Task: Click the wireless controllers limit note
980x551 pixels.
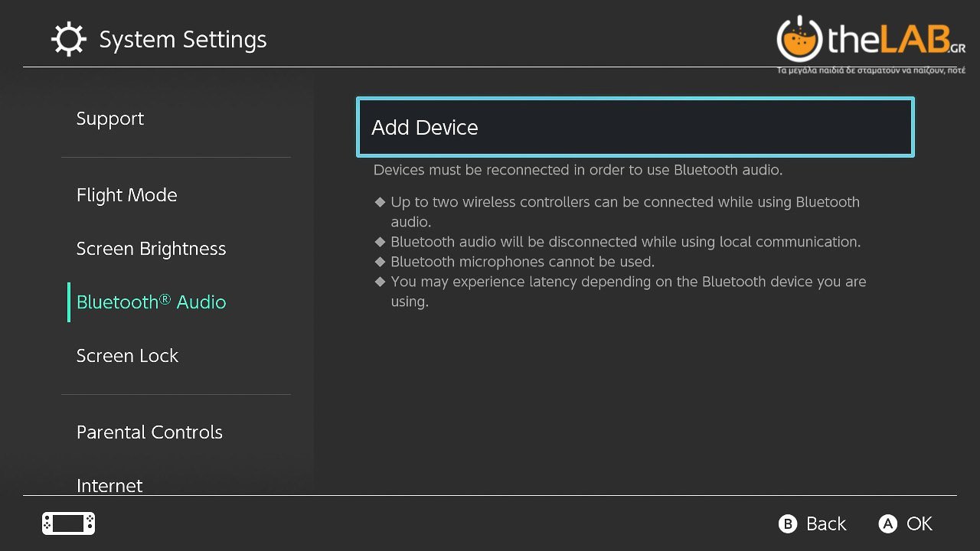Action: 625,211
